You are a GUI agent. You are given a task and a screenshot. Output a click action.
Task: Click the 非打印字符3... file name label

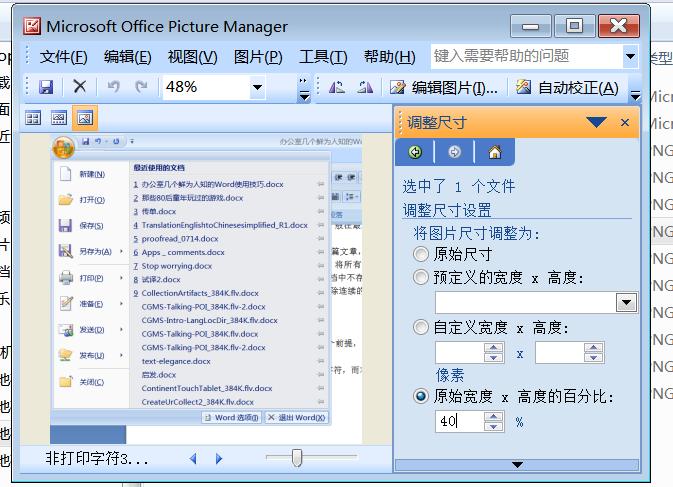click(97, 459)
